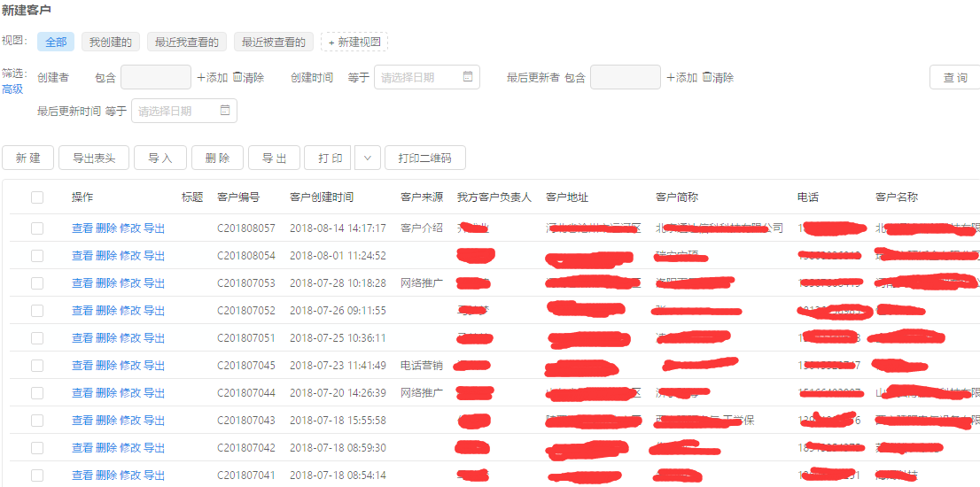This screenshot has height=487, width=980.
Task: Click 电话营销 source cell
Action: tap(422, 365)
